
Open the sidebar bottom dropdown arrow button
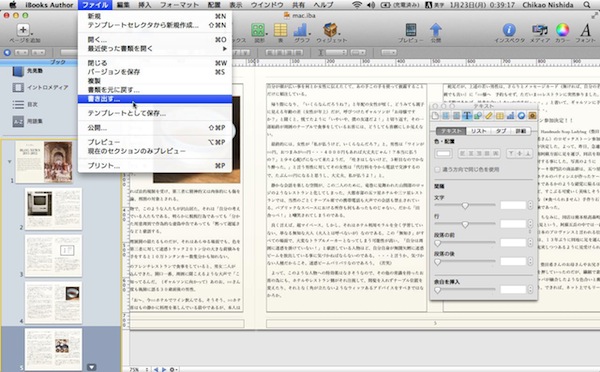[92, 367]
